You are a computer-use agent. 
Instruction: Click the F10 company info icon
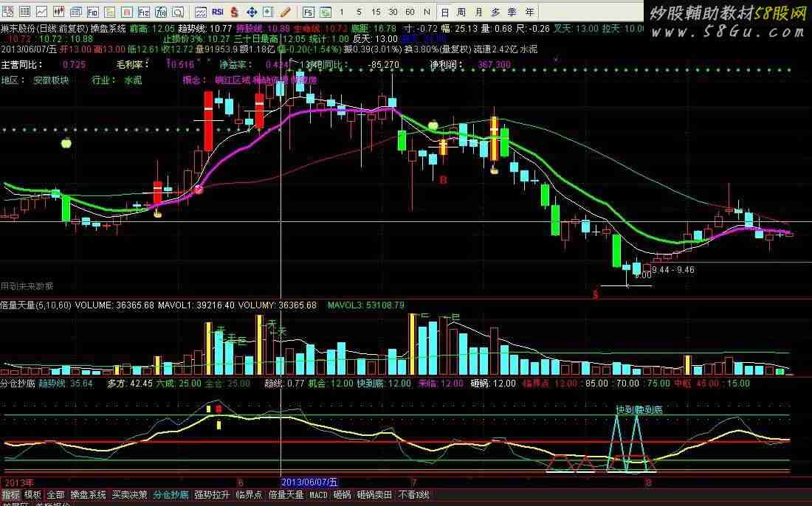coord(93,11)
